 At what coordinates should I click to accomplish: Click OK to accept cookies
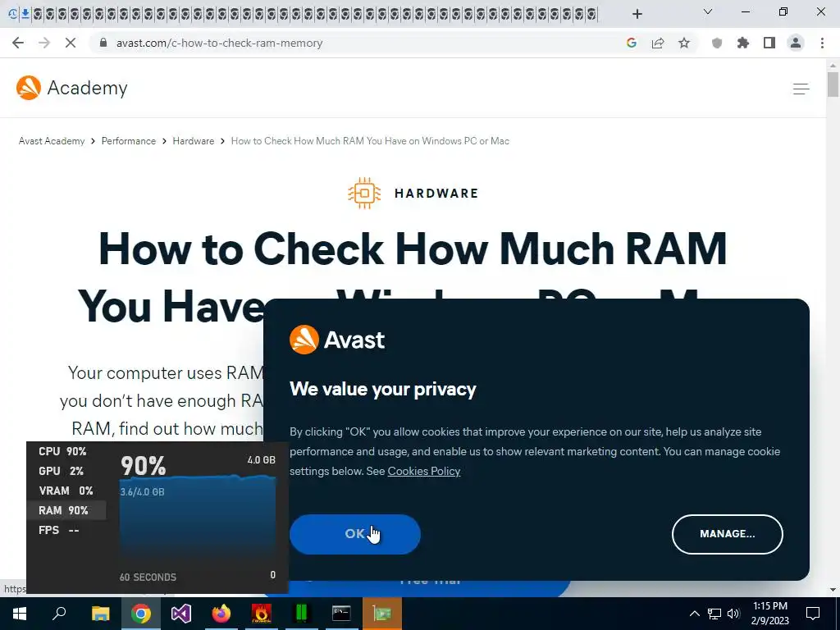355,534
